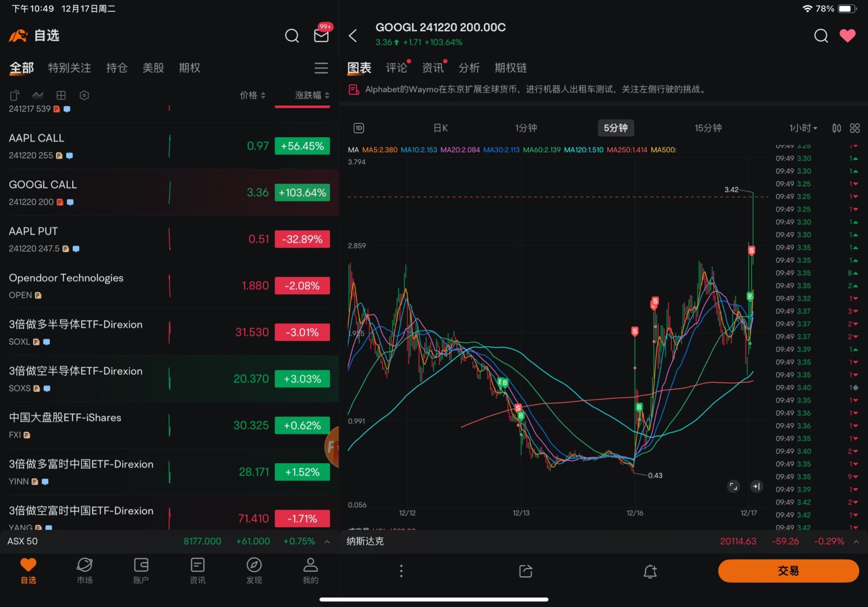Open AAPL CALL 241220 255 row
Image resolution: width=868 pixels, height=607 pixels.
[169, 146]
